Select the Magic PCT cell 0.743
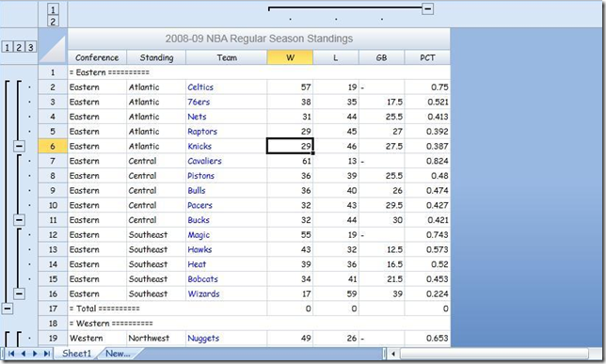The image size is (606, 364). tap(427, 234)
